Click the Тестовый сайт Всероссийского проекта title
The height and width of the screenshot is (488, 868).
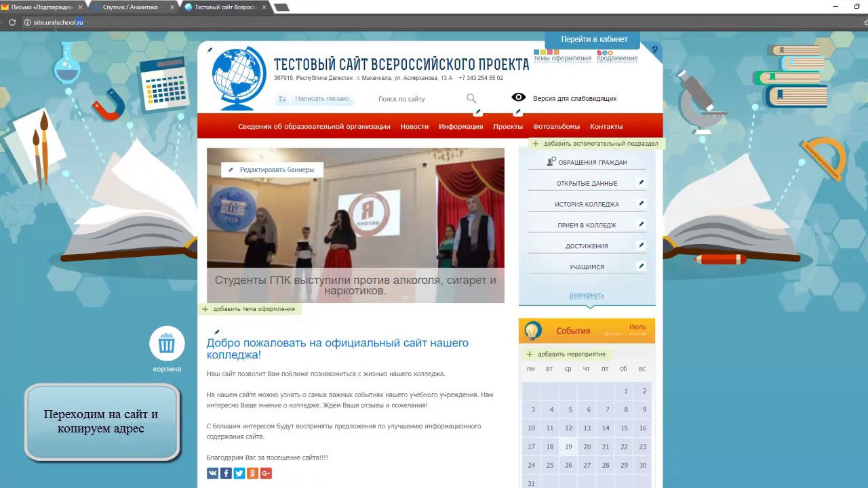click(401, 64)
